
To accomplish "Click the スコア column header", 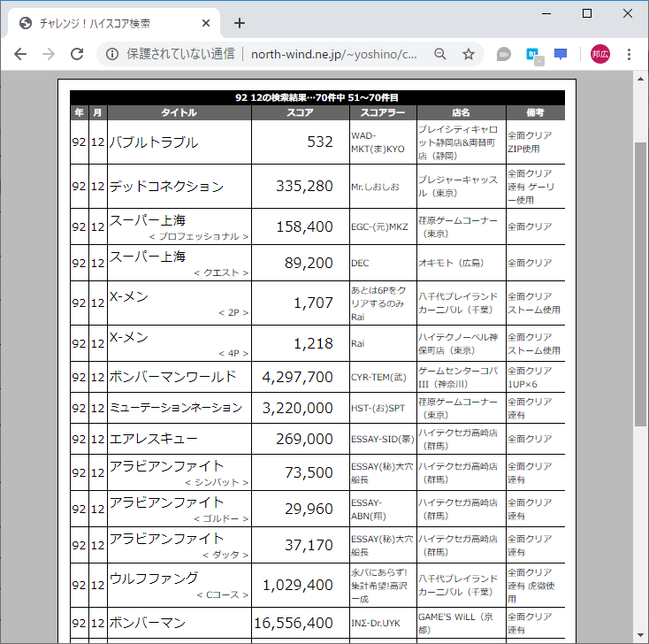I will pyautogui.click(x=301, y=112).
